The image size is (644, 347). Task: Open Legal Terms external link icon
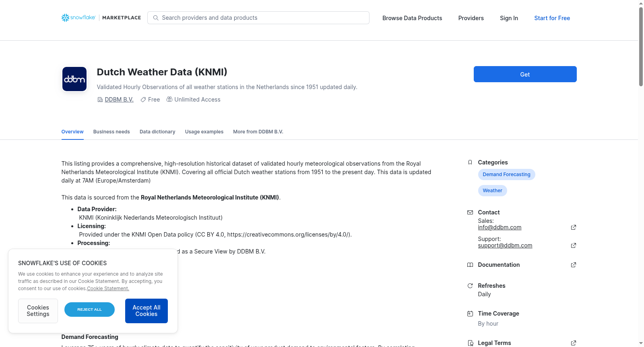[x=574, y=343]
